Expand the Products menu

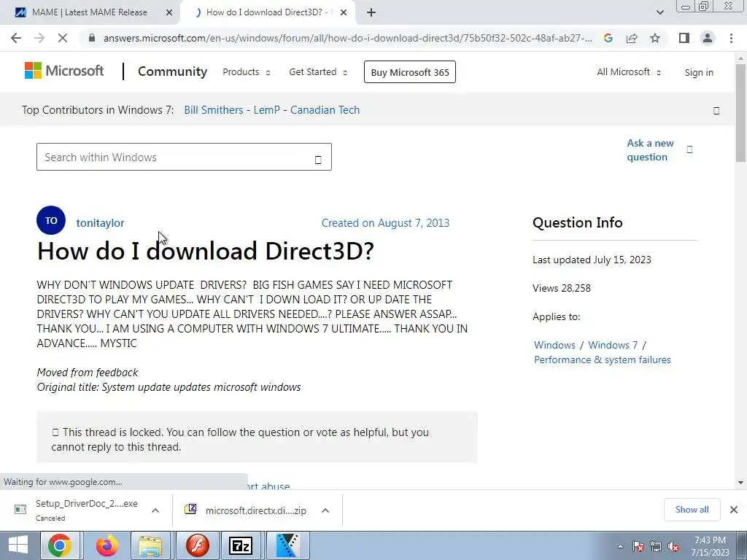pyautogui.click(x=247, y=72)
